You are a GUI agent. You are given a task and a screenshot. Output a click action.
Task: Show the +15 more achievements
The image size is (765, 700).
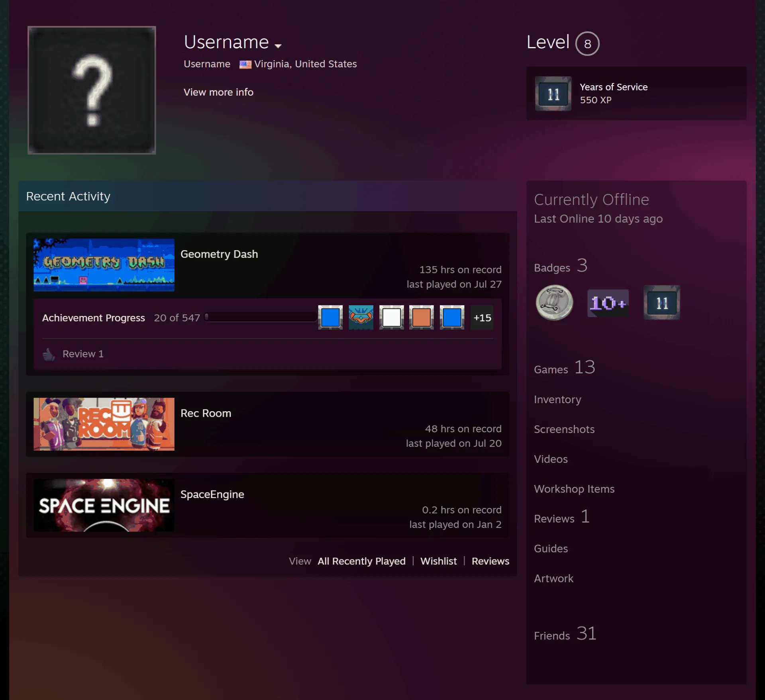tap(482, 318)
